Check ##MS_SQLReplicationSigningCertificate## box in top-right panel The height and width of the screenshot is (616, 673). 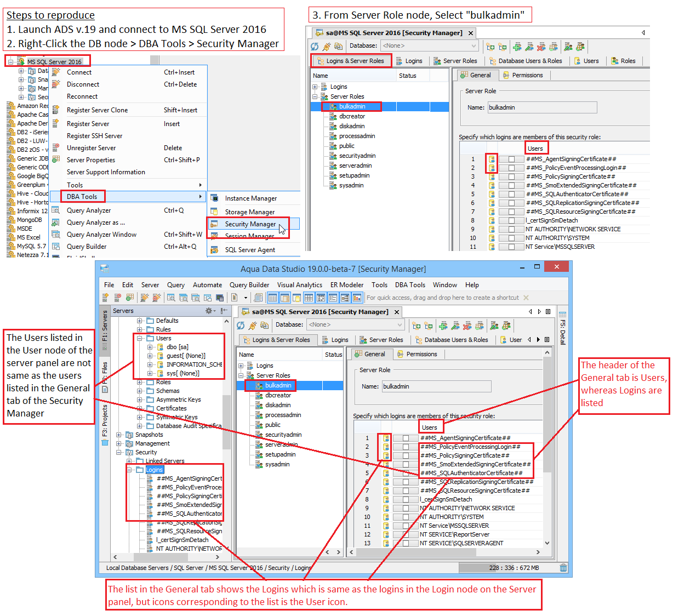click(x=511, y=203)
